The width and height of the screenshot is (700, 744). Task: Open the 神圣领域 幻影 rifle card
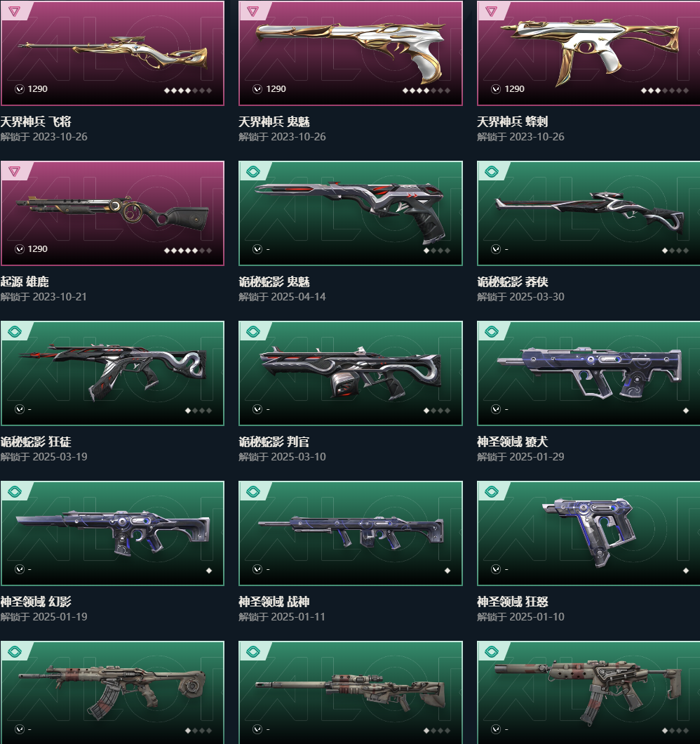pyautogui.click(x=112, y=533)
